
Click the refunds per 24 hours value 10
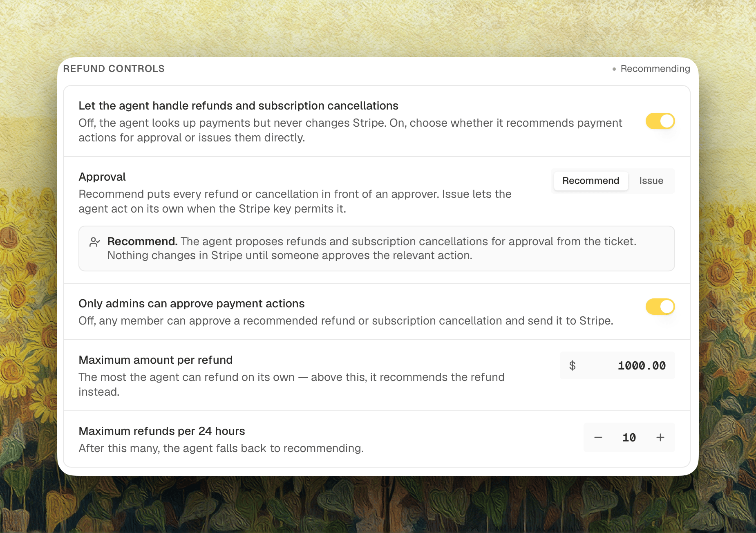tap(629, 437)
